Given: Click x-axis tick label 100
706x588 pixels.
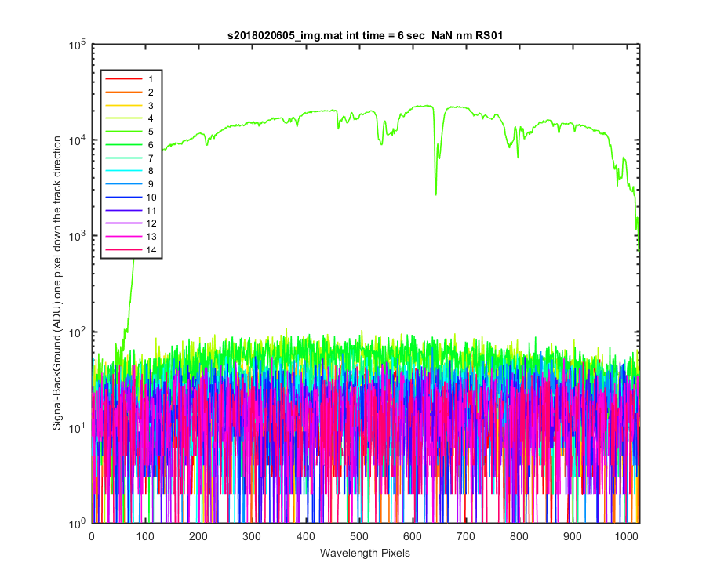Looking at the screenshot, I should click(x=145, y=536).
